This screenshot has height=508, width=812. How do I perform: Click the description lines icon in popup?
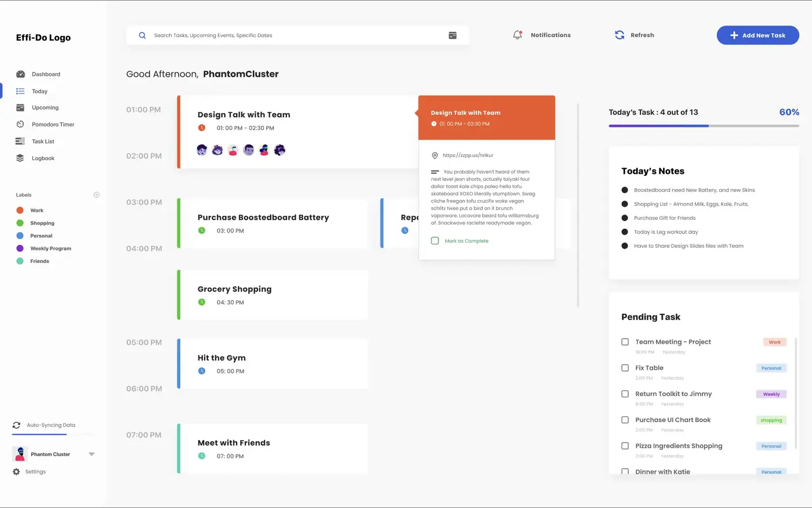[435, 172]
